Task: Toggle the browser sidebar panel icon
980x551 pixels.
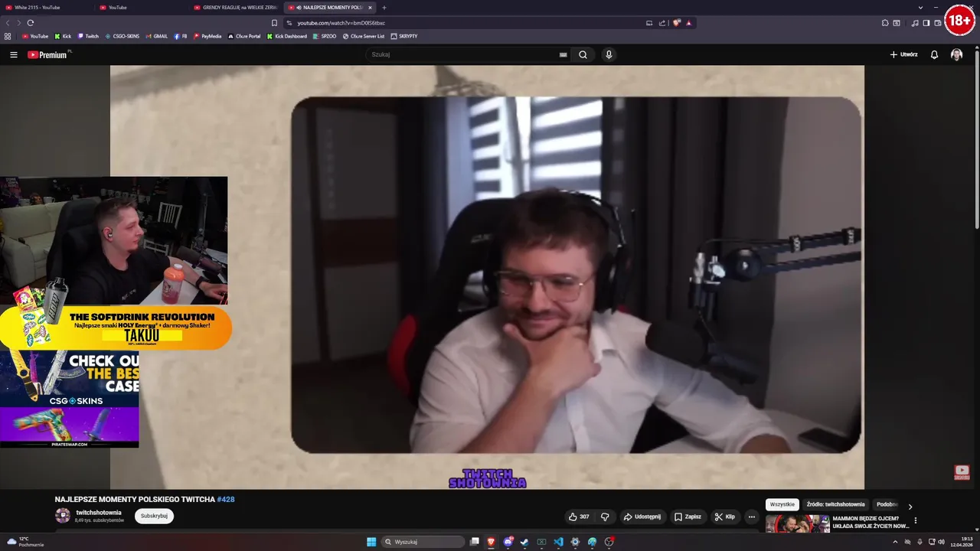Action: (x=926, y=23)
